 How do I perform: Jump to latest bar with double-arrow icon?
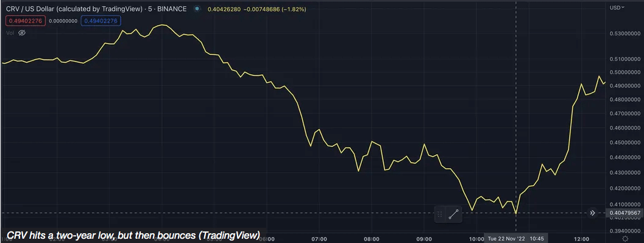click(592, 213)
